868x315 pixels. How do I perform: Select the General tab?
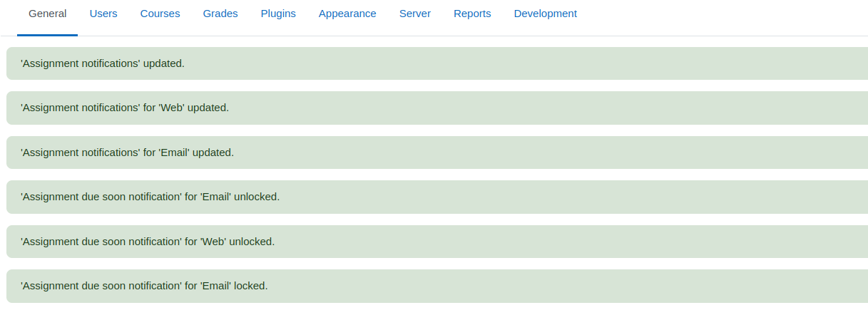coord(48,14)
